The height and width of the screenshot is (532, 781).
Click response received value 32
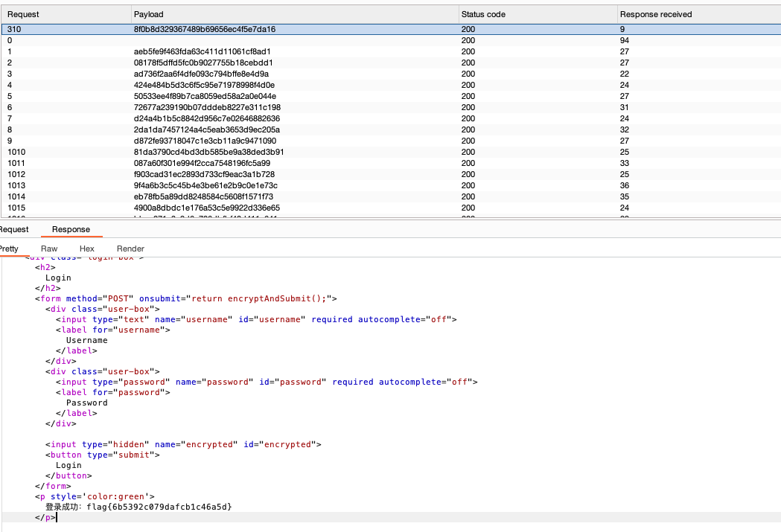pos(625,129)
